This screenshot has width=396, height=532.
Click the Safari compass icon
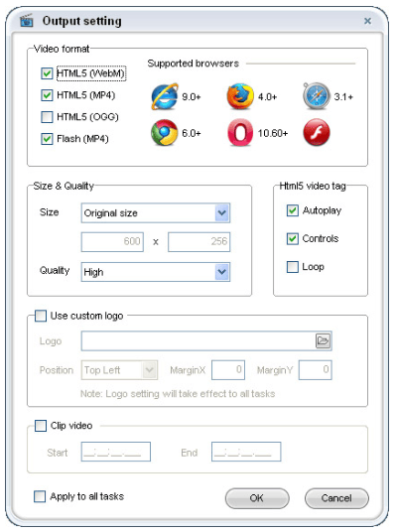tap(316, 95)
